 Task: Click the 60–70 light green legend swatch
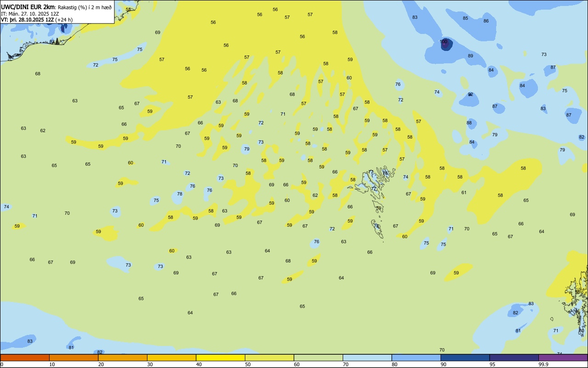click(x=318, y=357)
